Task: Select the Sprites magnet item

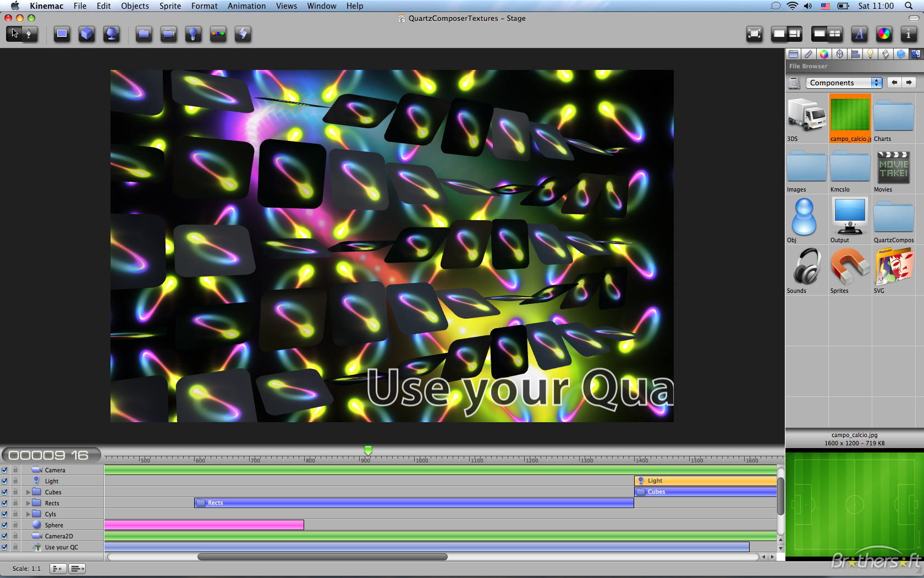Action: [x=850, y=271]
